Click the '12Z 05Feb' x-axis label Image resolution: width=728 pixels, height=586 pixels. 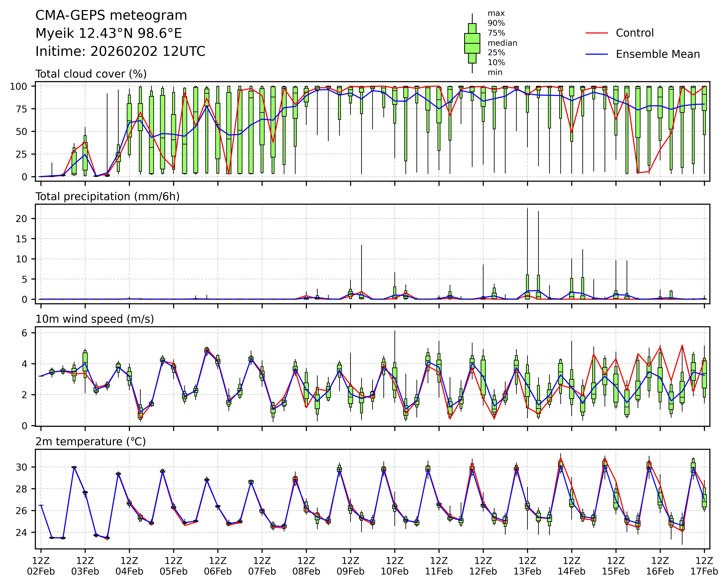[174, 566]
